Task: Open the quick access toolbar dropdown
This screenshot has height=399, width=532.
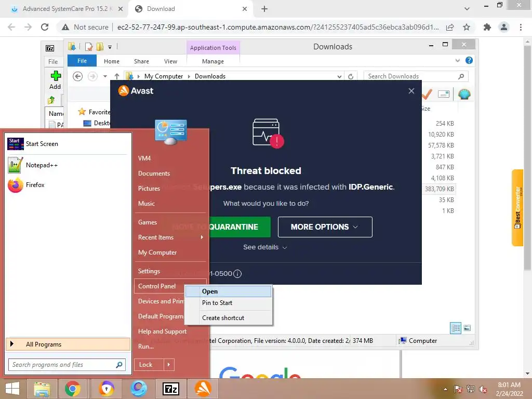Action: (110, 47)
